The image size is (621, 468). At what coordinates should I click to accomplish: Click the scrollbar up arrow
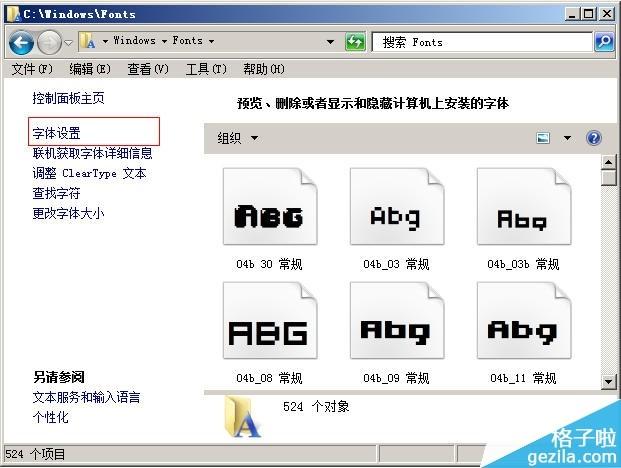[609, 162]
